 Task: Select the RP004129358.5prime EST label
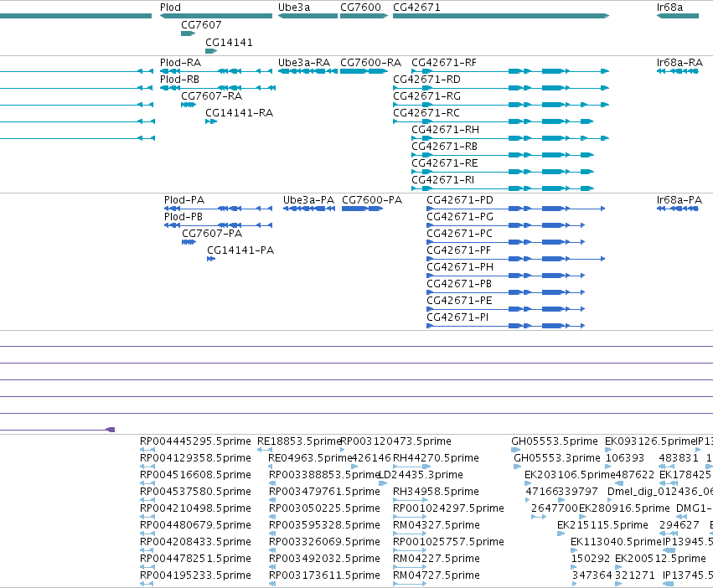tap(195, 458)
